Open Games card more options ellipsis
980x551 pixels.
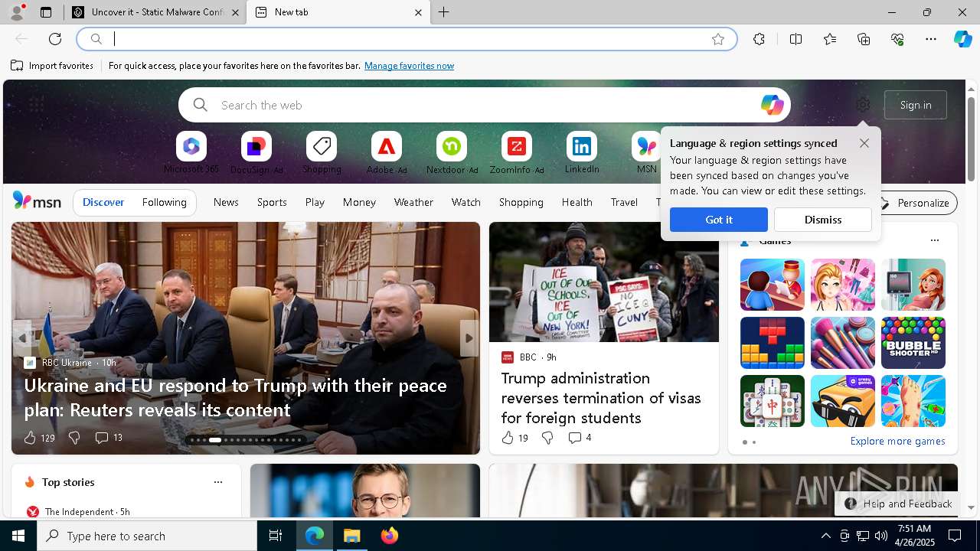[x=934, y=240]
